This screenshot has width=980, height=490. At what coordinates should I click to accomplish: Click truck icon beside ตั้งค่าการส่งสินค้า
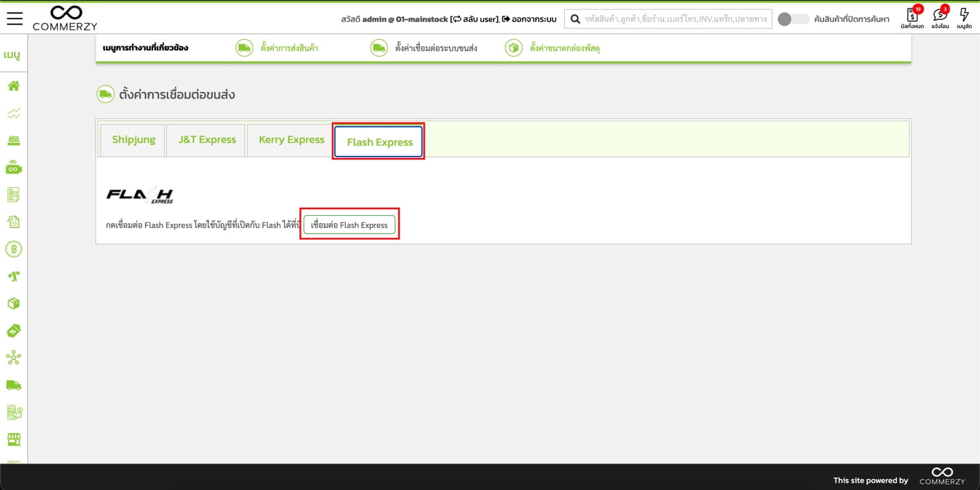point(244,48)
